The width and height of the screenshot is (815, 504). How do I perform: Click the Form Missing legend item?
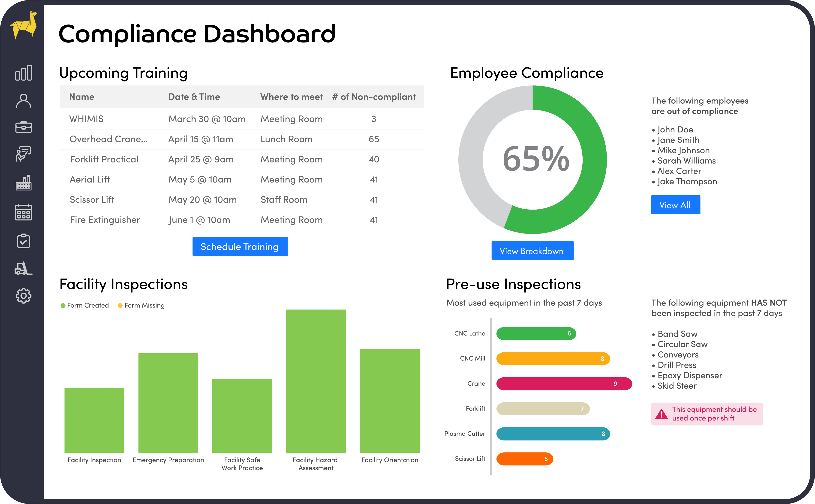[141, 305]
